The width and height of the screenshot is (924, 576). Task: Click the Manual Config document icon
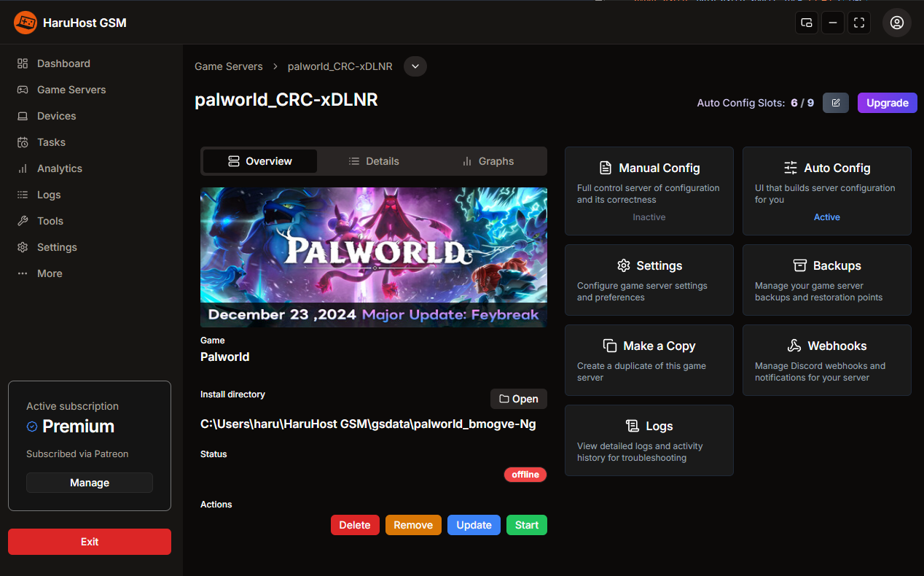606,168
